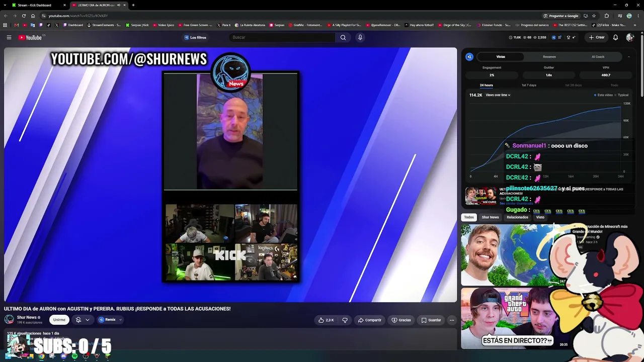Image resolution: width=644 pixels, height=362 pixels.
Task: Open the 'Views over time' dropdown
Action: pyautogui.click(x=498, y=95)
